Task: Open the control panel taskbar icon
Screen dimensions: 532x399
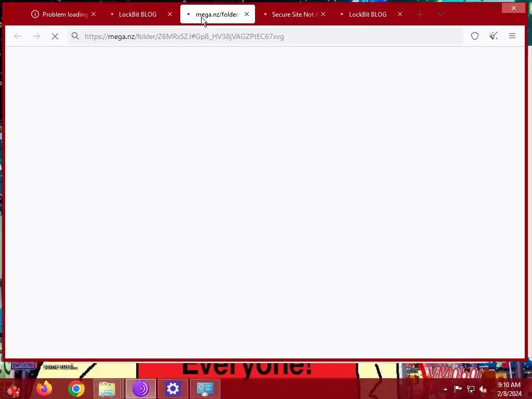Action: click(x=205, y=389)
